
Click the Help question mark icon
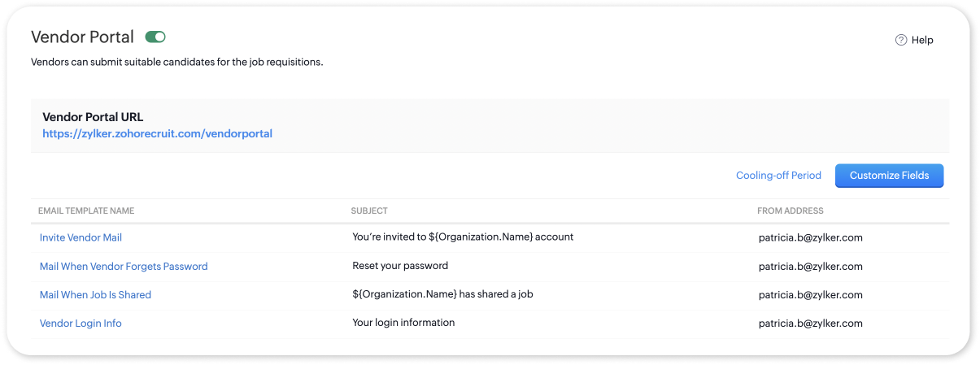901,40
